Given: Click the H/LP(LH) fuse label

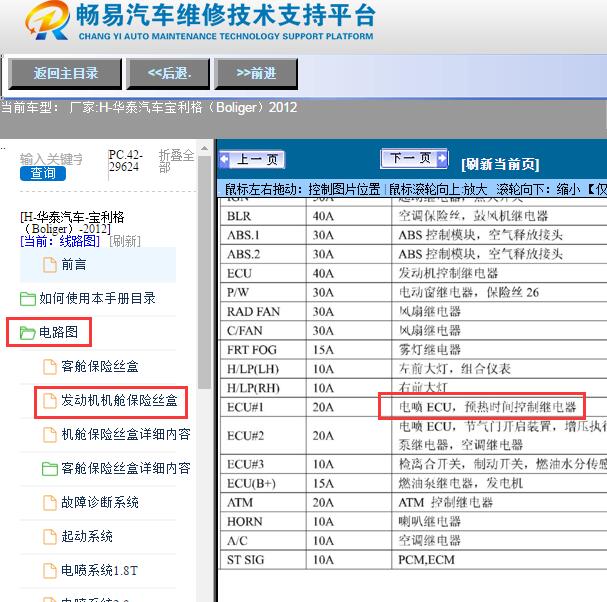Looking at the screenshot, I should pyautogui.click(x=253, y=369).
